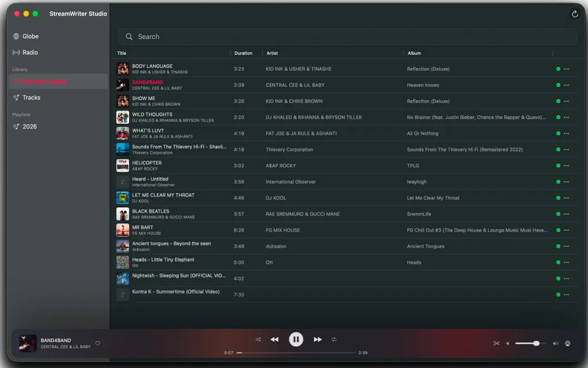Image resolution: width=588 pixels, height=368 pixels.
Task: Click album SremmLife in Album column
Action: click(419, 214)
